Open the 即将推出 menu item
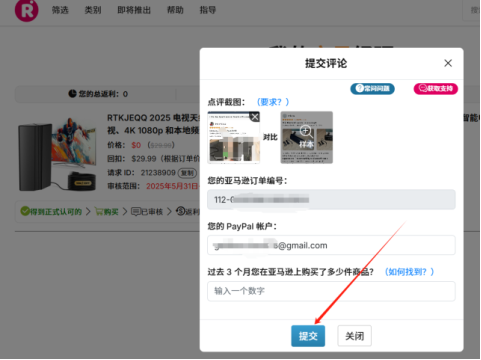Image resolution: width=481 pixels, height=360 pixels. (134, 10)
